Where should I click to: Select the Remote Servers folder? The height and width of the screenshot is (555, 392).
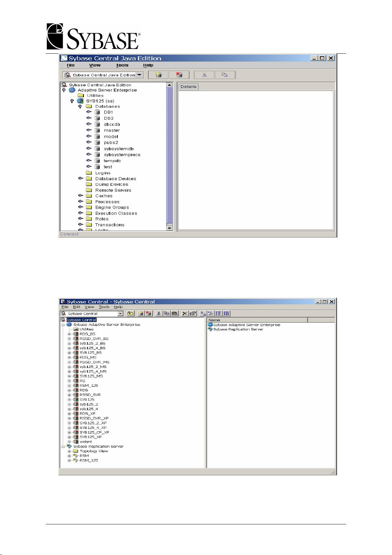(x=113, y=190)
